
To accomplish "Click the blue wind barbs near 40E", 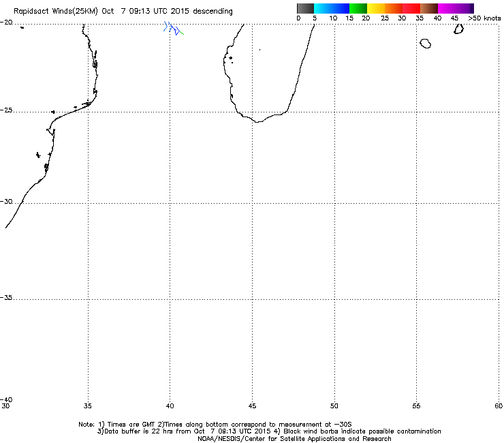I will click(173, 29).
